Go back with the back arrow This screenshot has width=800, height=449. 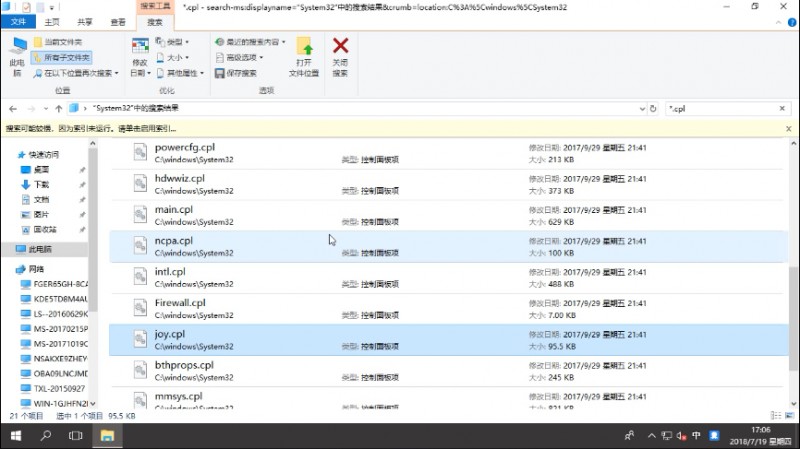click(x=13, y=109)
